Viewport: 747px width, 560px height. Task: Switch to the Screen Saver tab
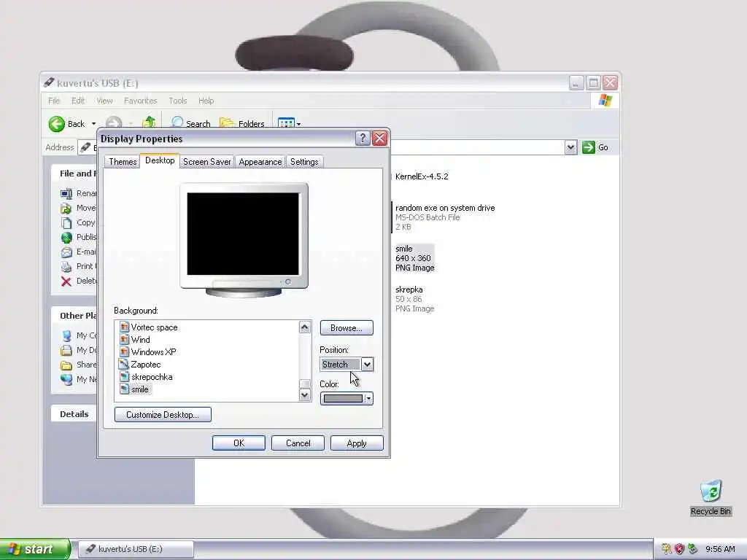click(x=206, y=162)
